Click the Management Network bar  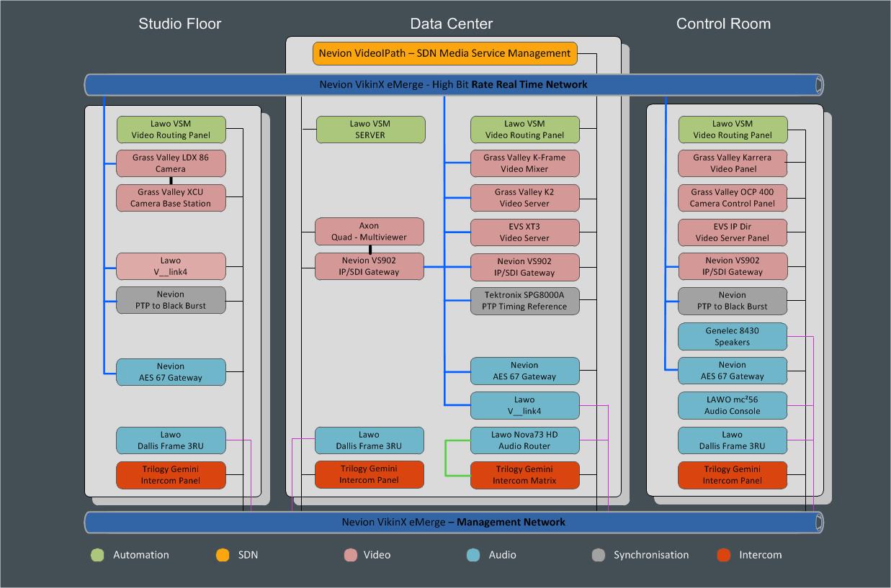[454, 522]
